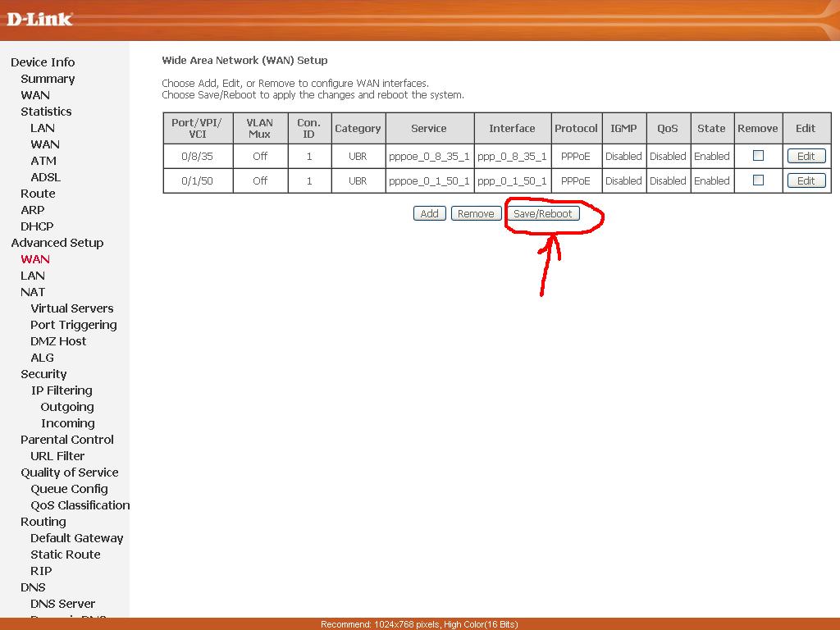This screenshot has height=630, width=840.
Task: Open Advanced Setup section
Action: coord(57,243)
